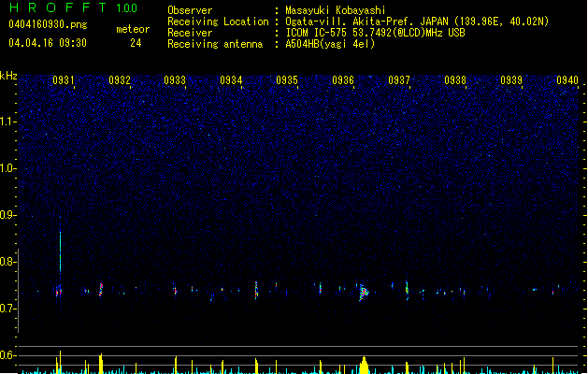This screenshot has width=588, height=374.
Task: Select the file name 0404160930.png
Action: point(48,24)
